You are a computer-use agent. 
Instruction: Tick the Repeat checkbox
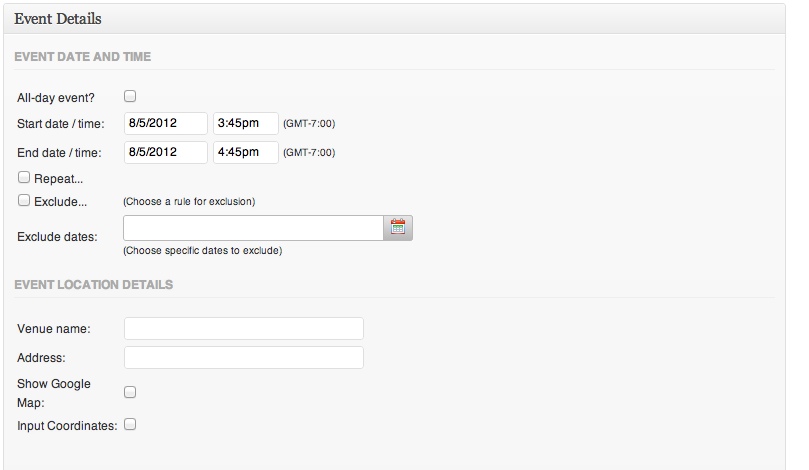(x=24, y=177)
